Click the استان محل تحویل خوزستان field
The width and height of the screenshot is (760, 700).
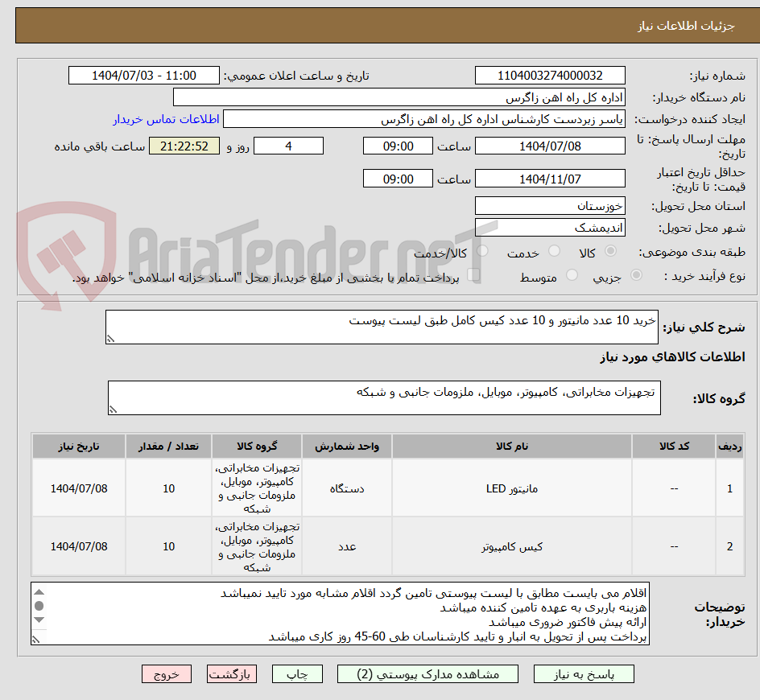coord(550,206)
